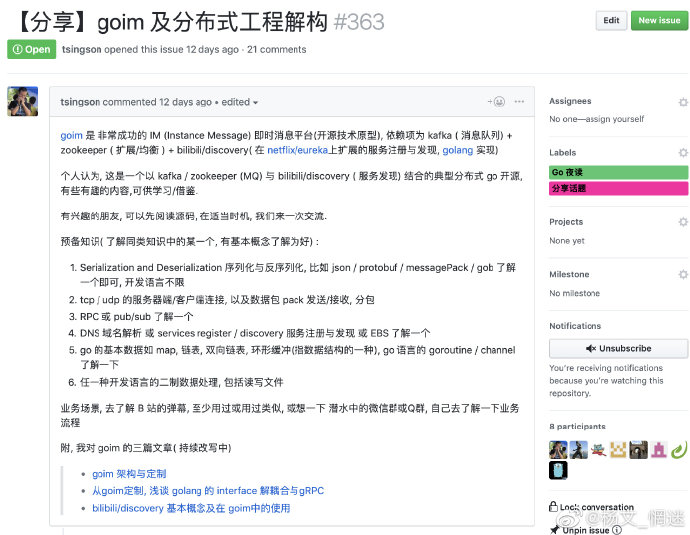Open the Assignees gear settings
Viewport: 690px width, 535px height.
[683, 102]
